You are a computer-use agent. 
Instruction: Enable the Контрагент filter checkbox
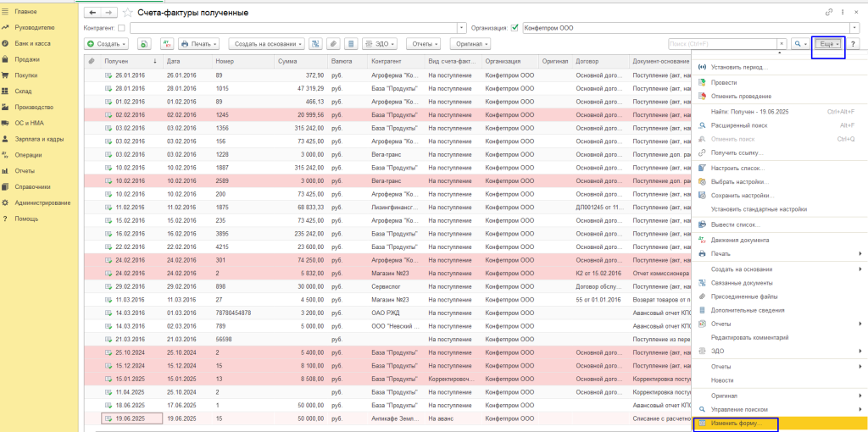[x=121, y=28]
